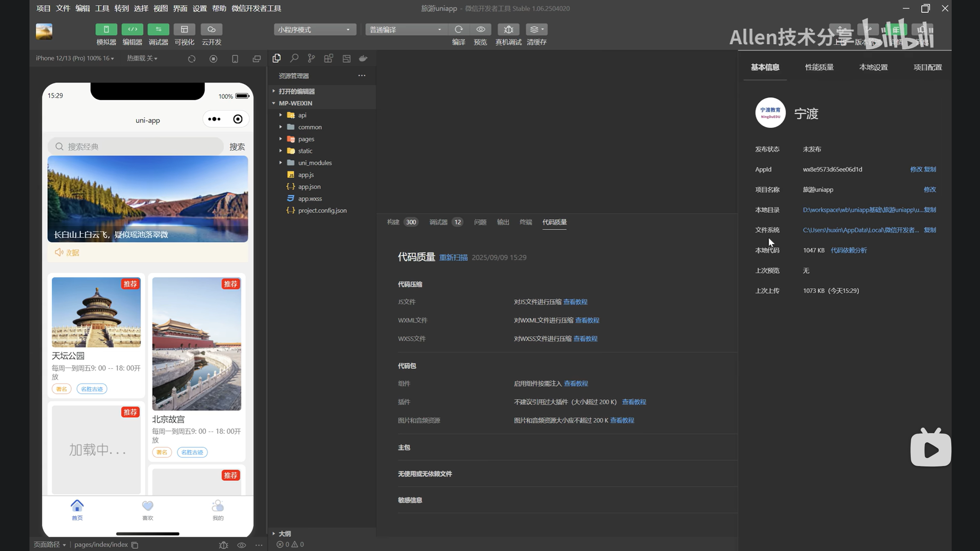Open the app.json file

tap(309, 187)
